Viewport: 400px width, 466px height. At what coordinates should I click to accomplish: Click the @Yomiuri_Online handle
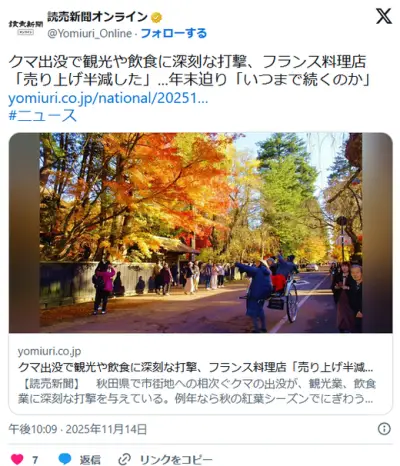point(90,33)
